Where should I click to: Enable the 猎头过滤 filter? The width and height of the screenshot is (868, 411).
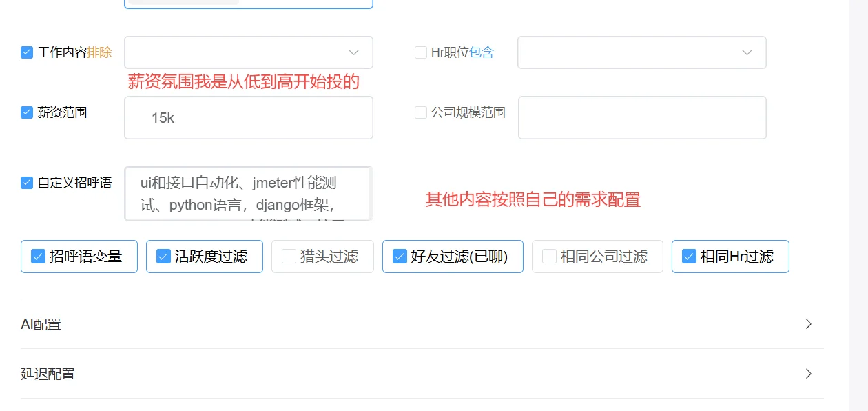[287, 256]
